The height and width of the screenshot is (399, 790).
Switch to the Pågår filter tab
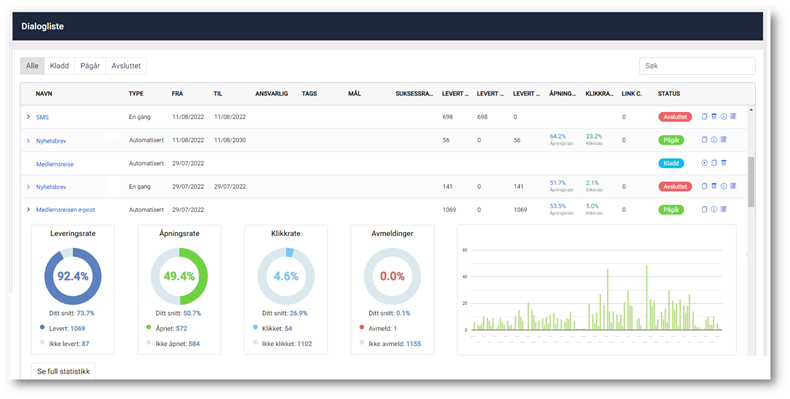(x=90, y=66)
